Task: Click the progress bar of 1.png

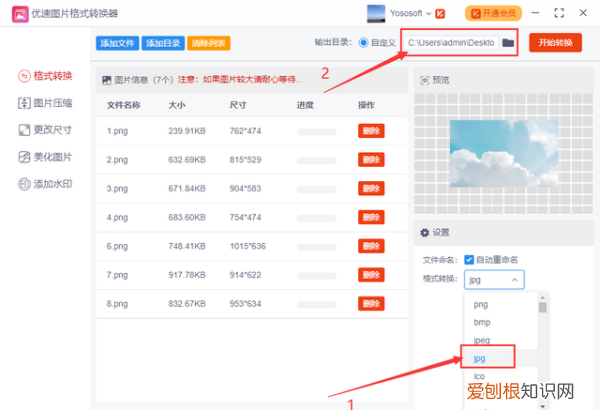Action: (x=317, y=132)
